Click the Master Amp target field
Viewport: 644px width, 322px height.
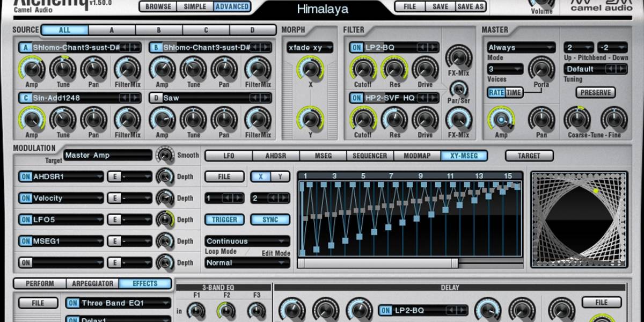107,155
